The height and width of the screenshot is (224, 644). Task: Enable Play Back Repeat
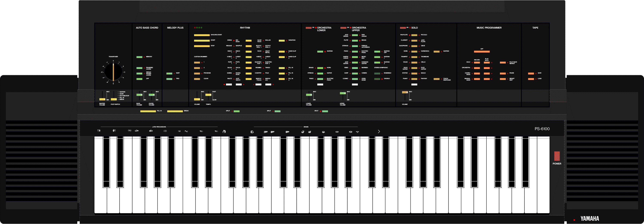coord(503,62)
